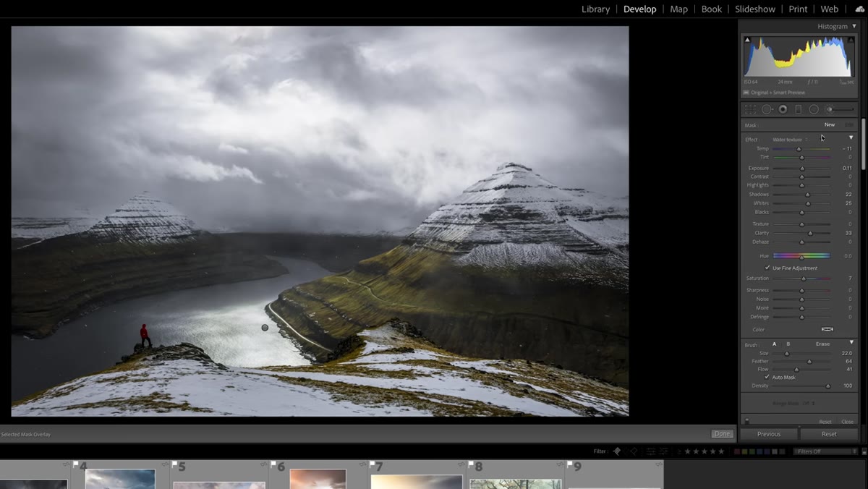Collapse the Effect sliders triangle
Screen dimensions: 868x489
tap(851, 137)
